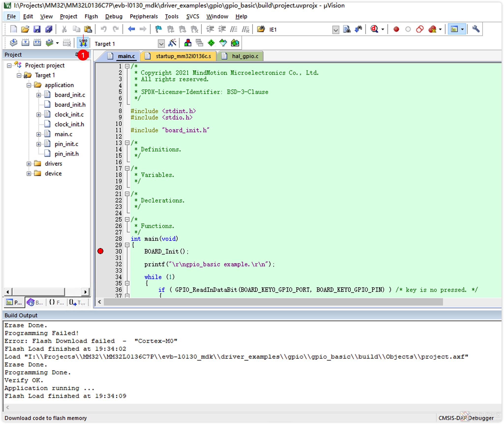Toggle window layout button in toolbar
The height and width of the screenshot is (424, 504).
(x=454, y=29)
